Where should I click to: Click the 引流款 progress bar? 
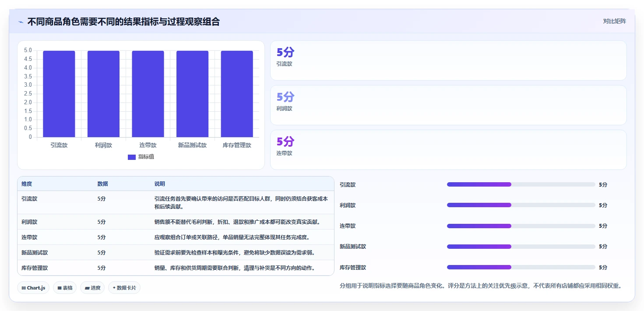[521, 184]
